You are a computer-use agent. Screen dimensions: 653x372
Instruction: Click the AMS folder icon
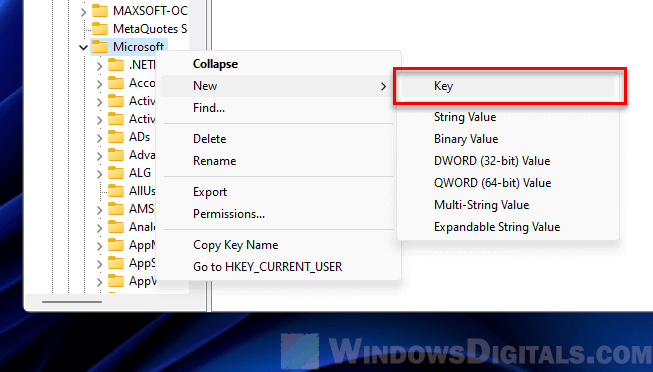pyautogui.click(x=116, y=209)
